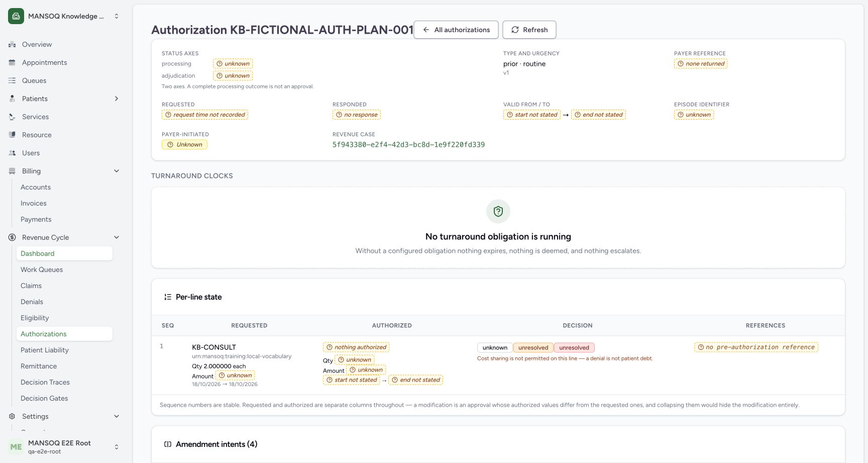Collapse the Billing section chevron
Image resolution: width=868 pixels, height=463 pixels.
[117, 171]
